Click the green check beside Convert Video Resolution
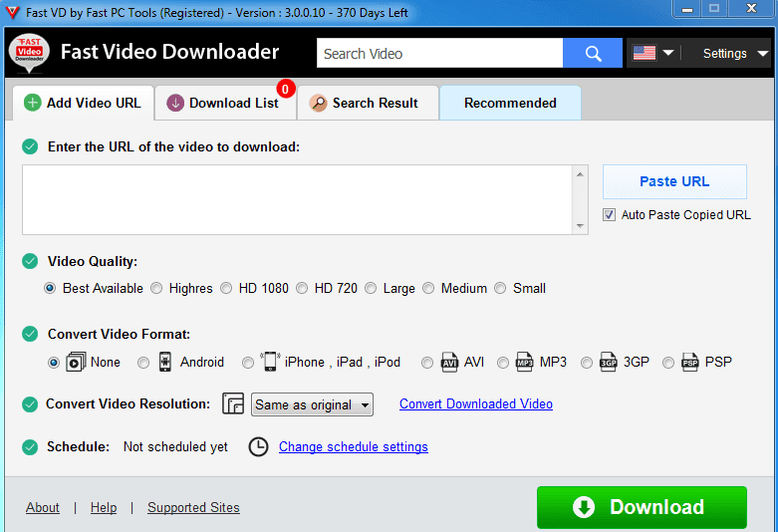The height and width of the screenshot is (532, 778). pyautogui.click(x=30, y=404)
